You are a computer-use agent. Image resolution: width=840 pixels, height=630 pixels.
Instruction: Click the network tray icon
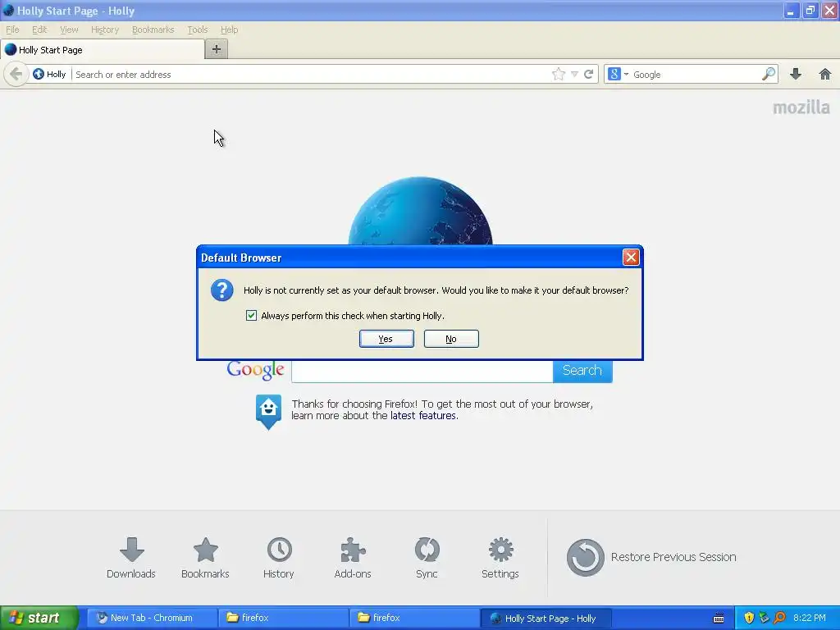[x=764, y=618]
